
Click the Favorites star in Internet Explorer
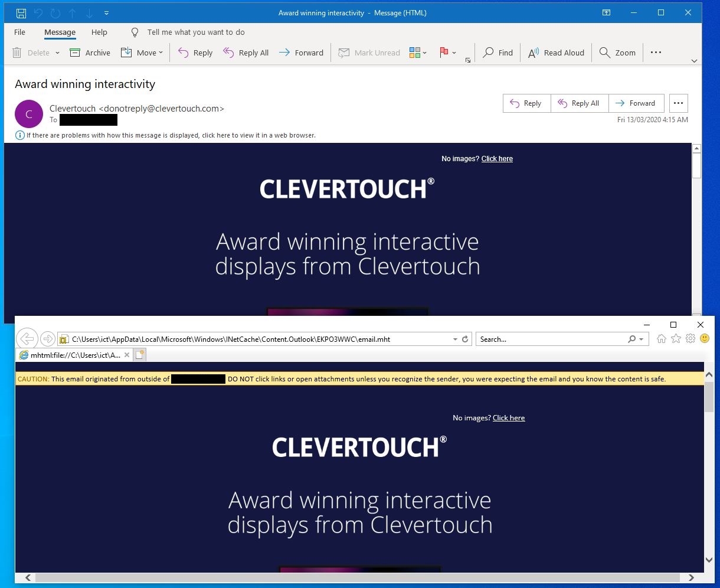[x=676, y=339]
